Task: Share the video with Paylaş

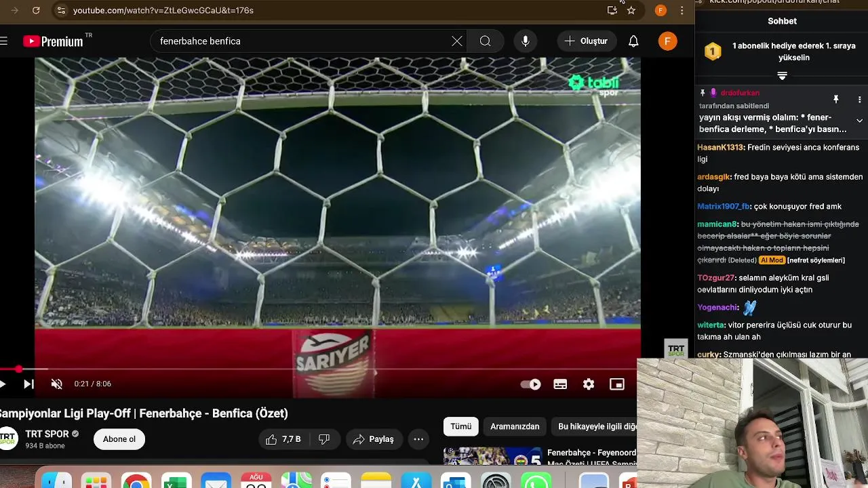Action: point(374,439)
